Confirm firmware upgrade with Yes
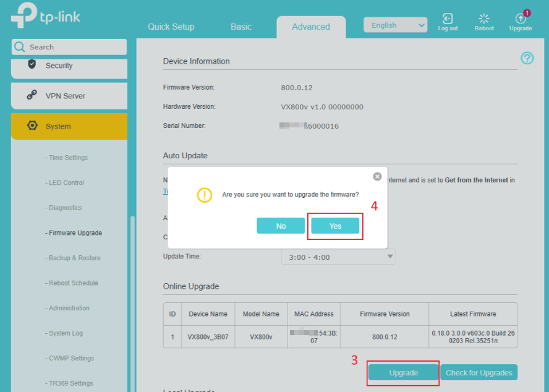Viewport: 549px width, 392px height. [335, 226]
